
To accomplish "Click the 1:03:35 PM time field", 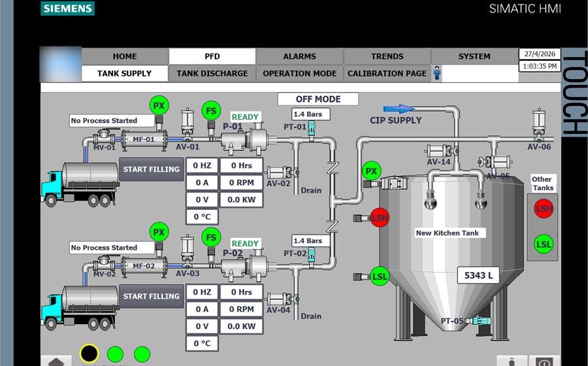I will pyautogui.click(x=540, y=66).
